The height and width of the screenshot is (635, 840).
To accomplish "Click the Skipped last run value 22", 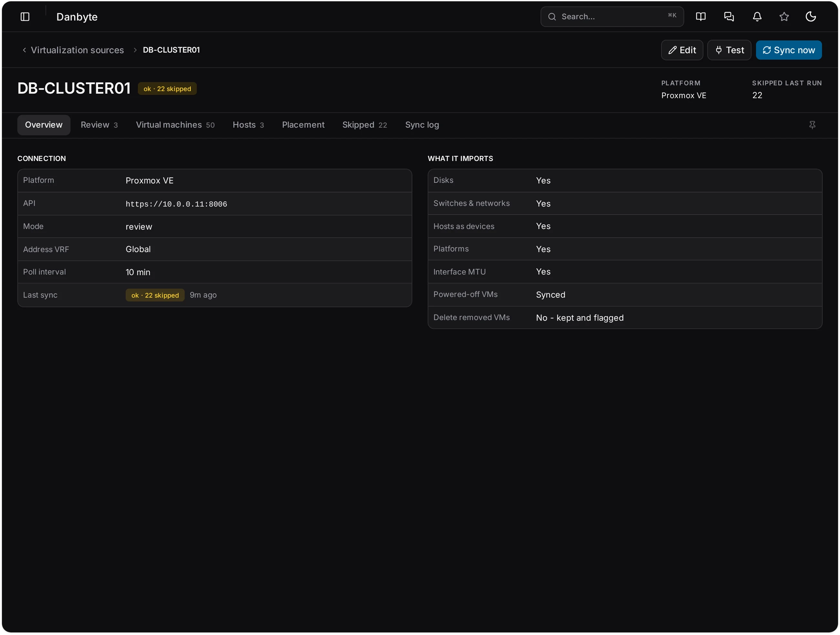I will 757,95.
